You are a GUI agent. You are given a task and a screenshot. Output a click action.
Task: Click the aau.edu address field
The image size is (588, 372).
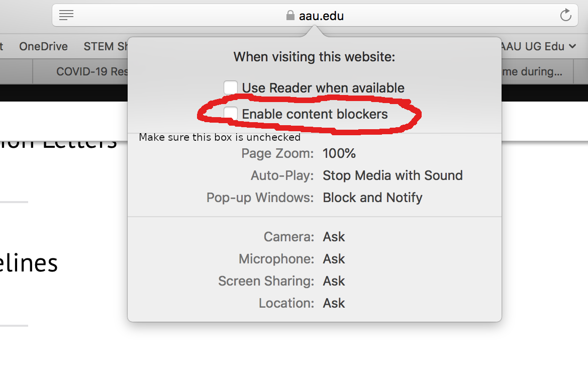(315, 16)
